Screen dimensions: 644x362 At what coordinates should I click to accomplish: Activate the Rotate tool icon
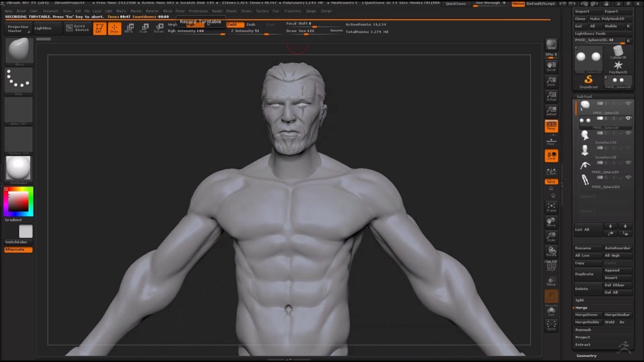tap(159, 27)
